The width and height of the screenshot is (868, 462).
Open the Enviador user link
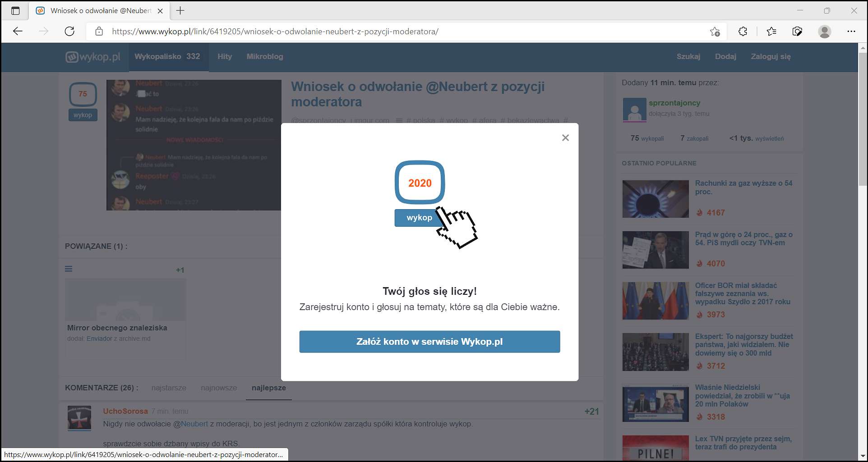(x=99, y=338)
